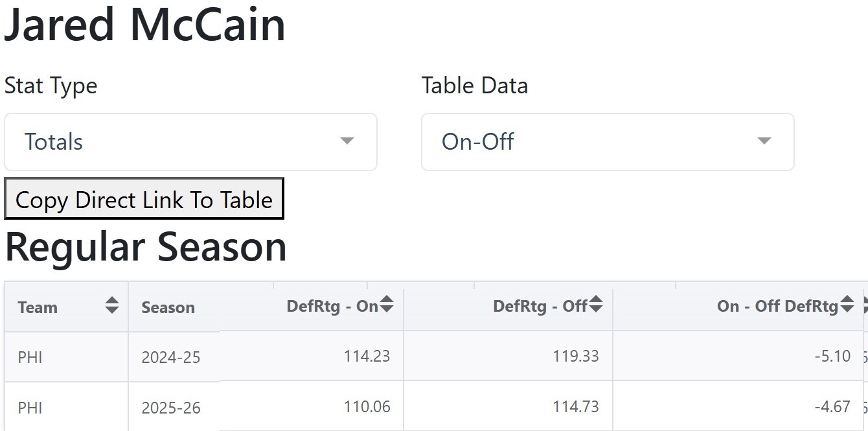Select the 114.23 DefRtg - On value
This screenshot has width=868, height=431.
tap(367, 356)
